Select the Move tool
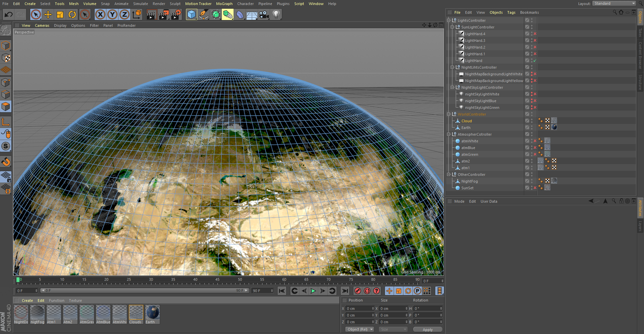Screen dimensions: 644x334 tap(47, 14)
